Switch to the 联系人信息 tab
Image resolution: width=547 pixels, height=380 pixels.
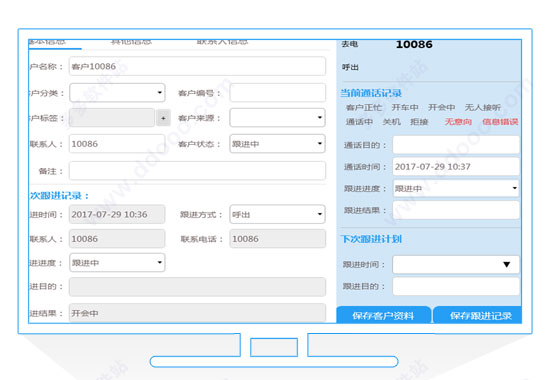[222, 42]
